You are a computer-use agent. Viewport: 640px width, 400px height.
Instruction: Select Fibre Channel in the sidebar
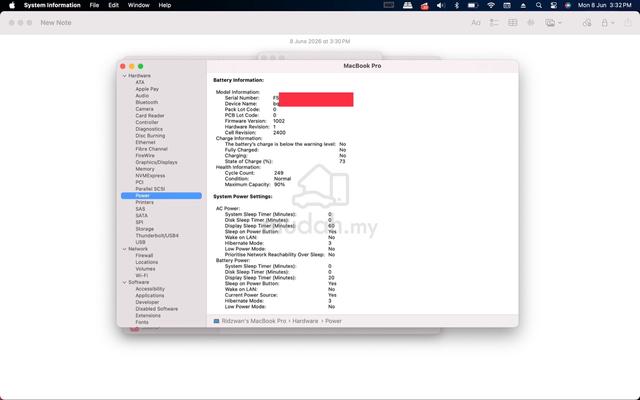click(151, 149)
